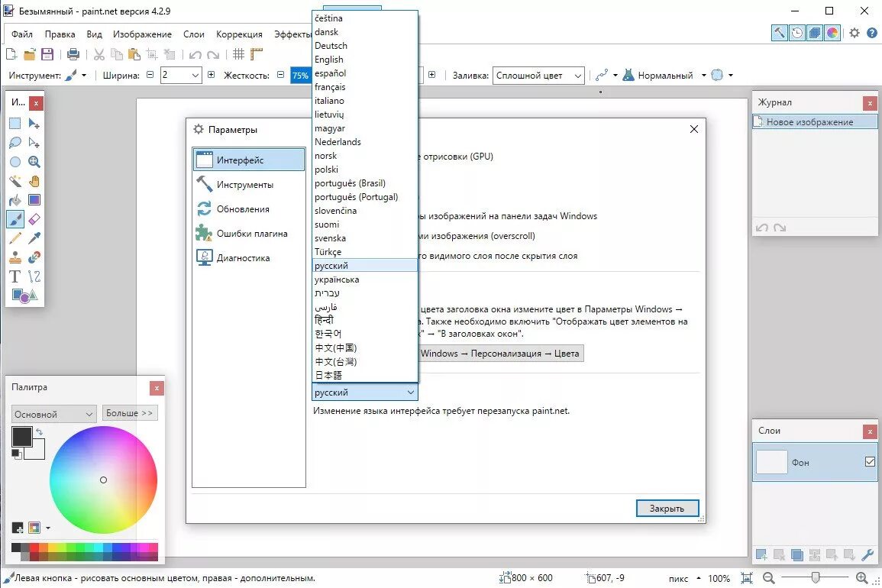Open palette menu dropdown arrow
Image resolution: width=882 pixels, height=588 pixels.
[x=48, y=528]
